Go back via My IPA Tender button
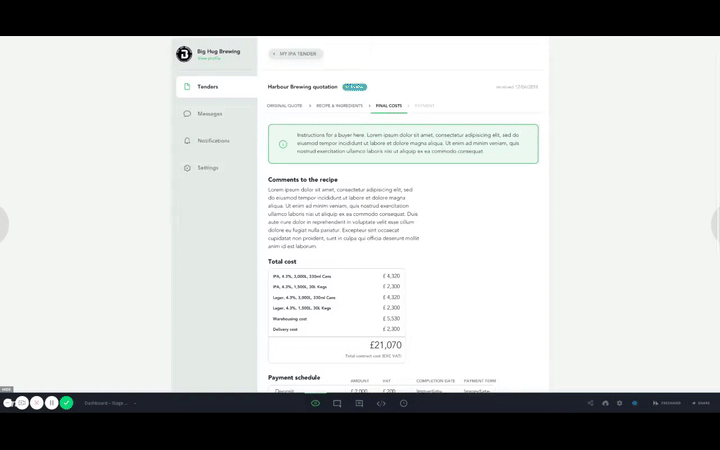720x450 pixels. point(296,54)
